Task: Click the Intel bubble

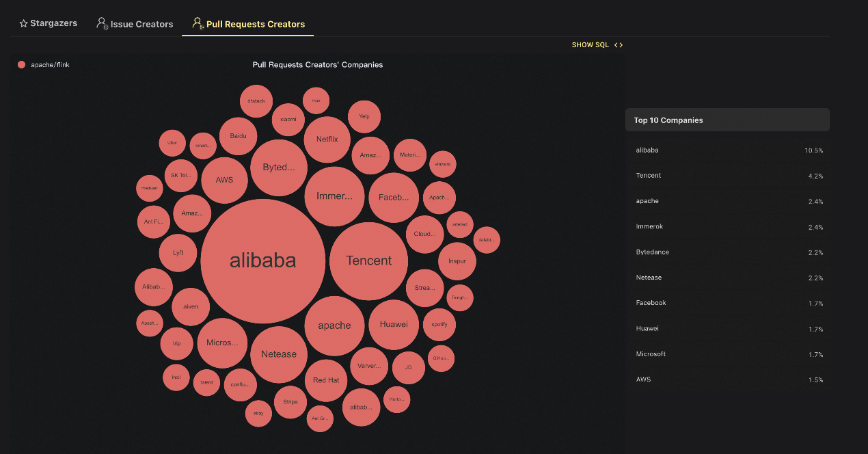Action: coord(176,377)
